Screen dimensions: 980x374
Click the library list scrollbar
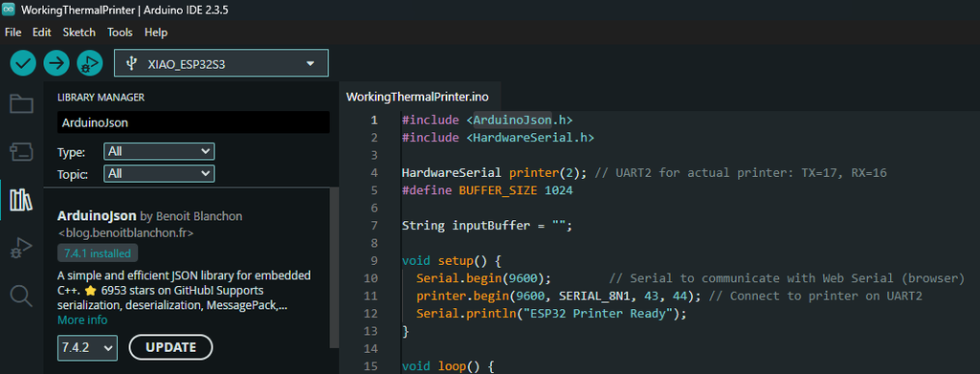pyautogui.click(x=334, y=267)
